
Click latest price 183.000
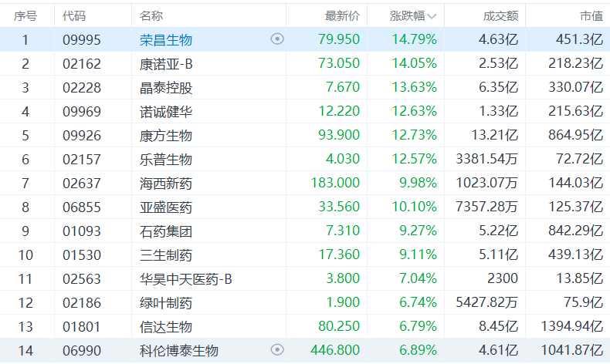point(335,183)
